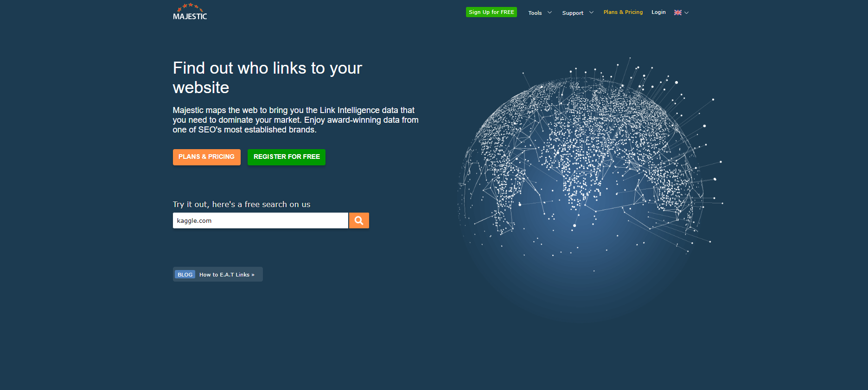The height and width of the screenshot is (390, 868).
Task: Expand the language dropdown chevron
Action: point(687,13)
